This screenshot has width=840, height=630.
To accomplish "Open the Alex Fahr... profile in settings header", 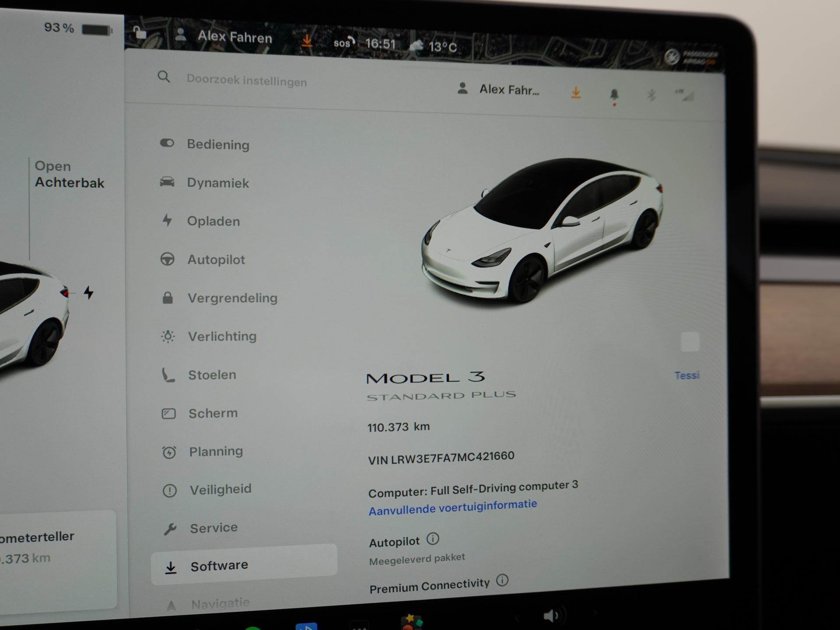I will 498,89.
